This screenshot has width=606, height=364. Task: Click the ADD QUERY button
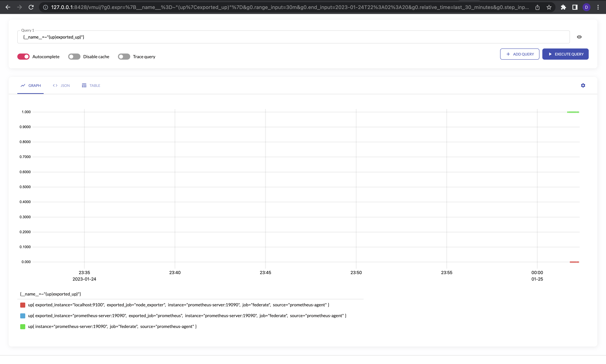point(520,54)
